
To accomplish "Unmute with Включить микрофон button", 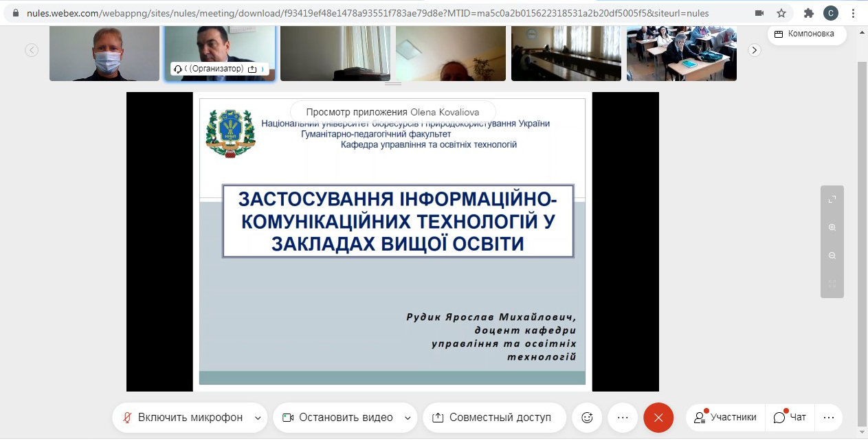I will [183, 418].
